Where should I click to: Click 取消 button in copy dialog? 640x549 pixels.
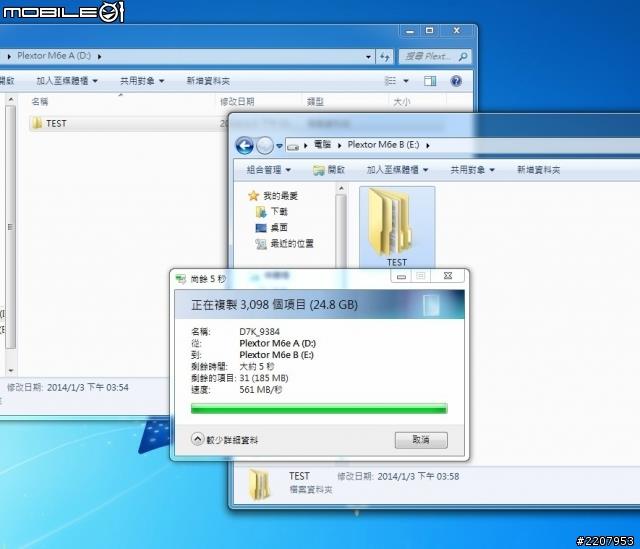[421, 440]
